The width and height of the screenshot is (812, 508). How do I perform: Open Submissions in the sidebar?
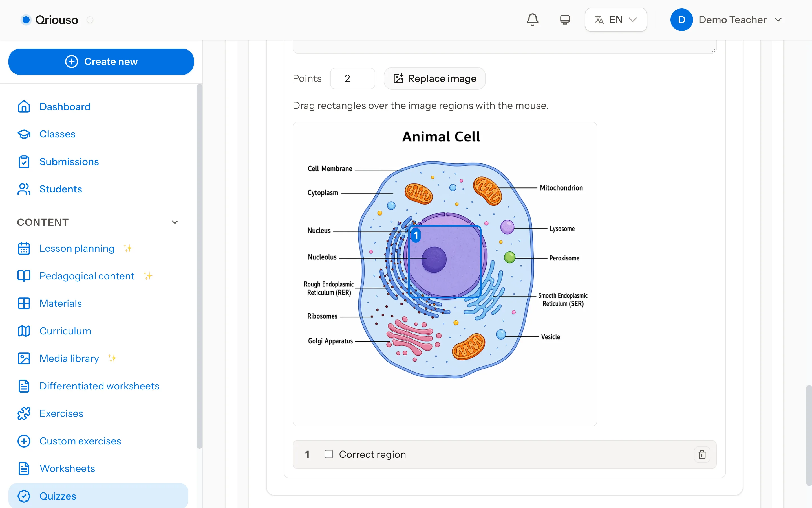(x=69, y=162)
